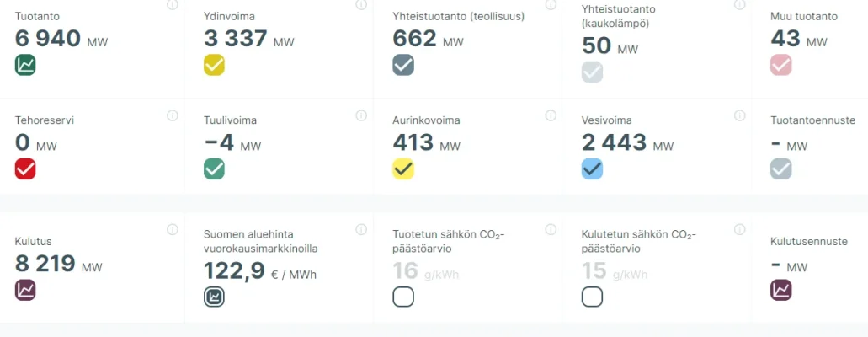Click the Suomen aluehinta chart icon
This screenshot has width=868, height=337.
[215, 297]
